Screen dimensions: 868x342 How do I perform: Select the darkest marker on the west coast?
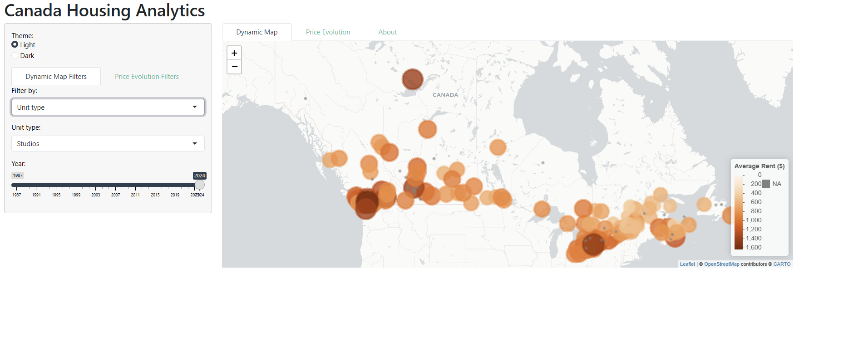(366, 202)
